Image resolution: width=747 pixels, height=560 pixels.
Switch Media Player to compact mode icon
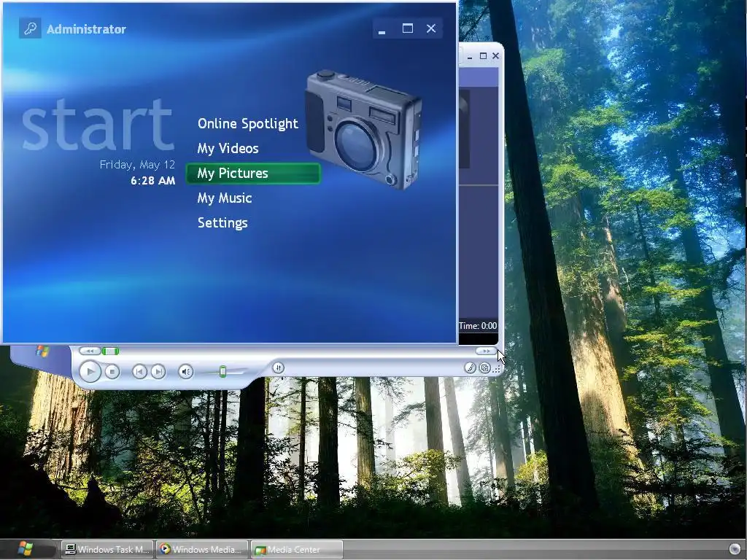[x=484, y=367]
